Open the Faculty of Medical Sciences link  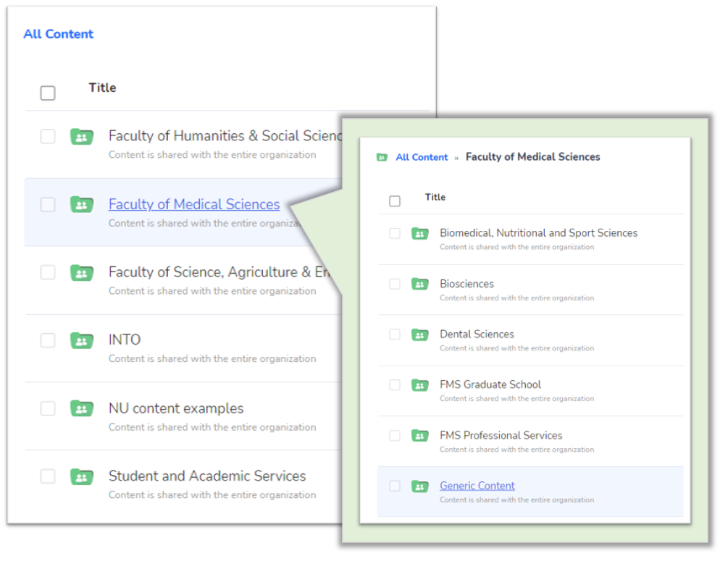[194, 205]
